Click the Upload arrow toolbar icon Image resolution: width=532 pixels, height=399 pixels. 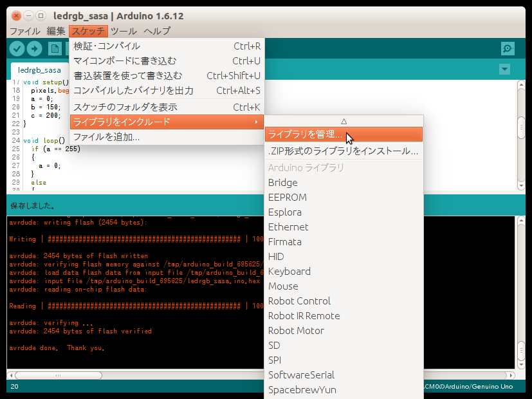pyautogui.click(x=35, y=49)
